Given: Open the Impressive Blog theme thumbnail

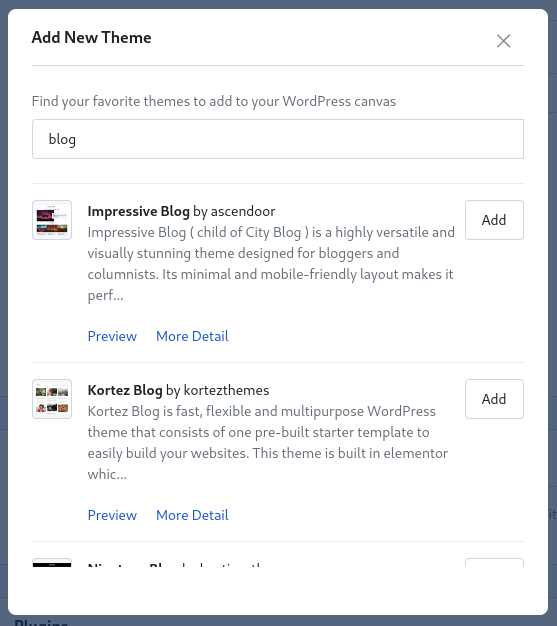Looking at the screenshot, I should (x=52, y=220).
